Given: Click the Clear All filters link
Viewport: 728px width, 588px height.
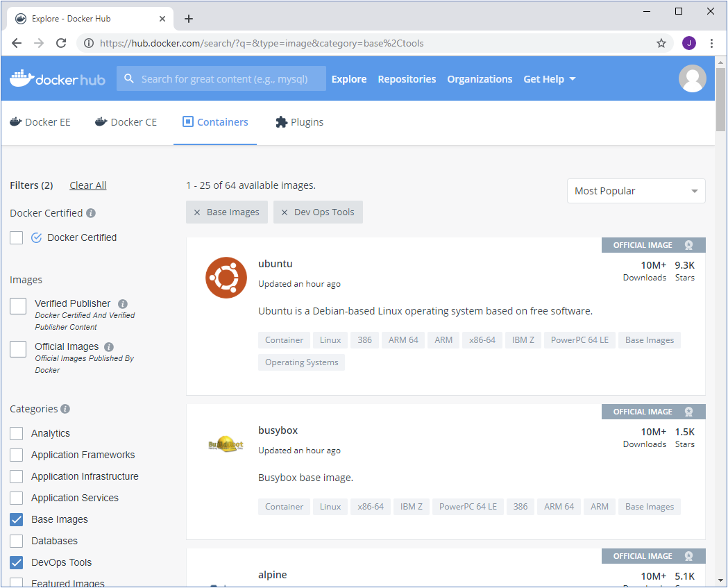Looking at the screenshot, I should click(87, 185).
